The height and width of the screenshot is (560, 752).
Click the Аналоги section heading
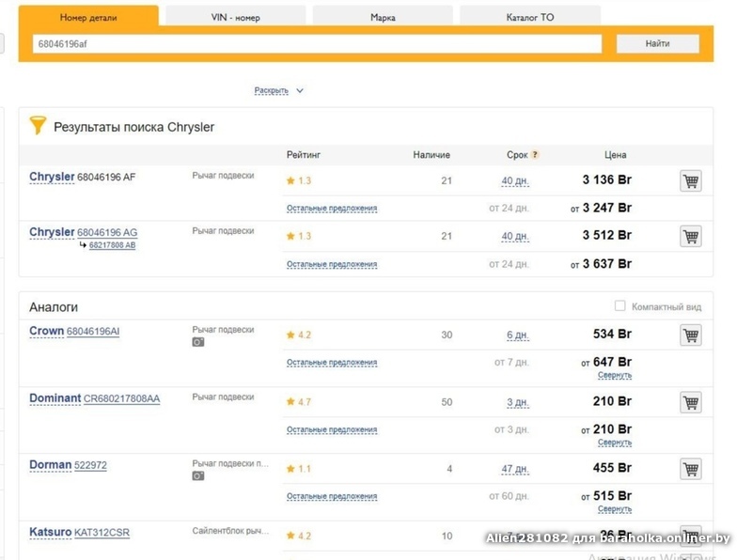pyautogui.click(x=54, y=307)
